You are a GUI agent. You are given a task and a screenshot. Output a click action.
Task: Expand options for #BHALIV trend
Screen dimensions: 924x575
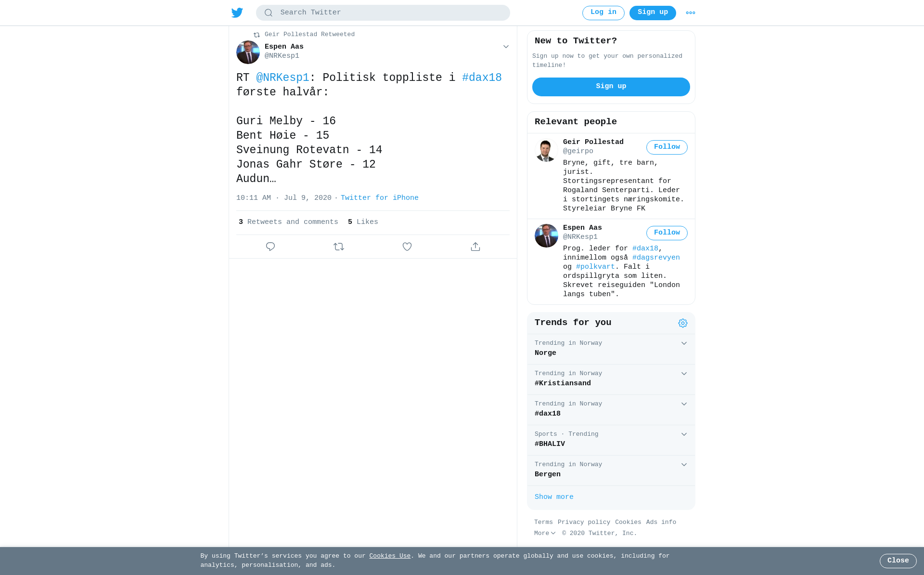pos(684,434)
